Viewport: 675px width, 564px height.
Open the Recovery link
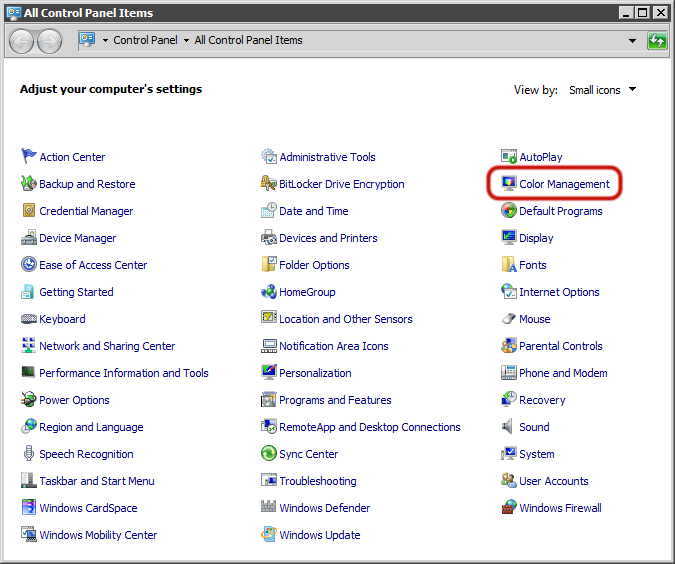[542, 400]
